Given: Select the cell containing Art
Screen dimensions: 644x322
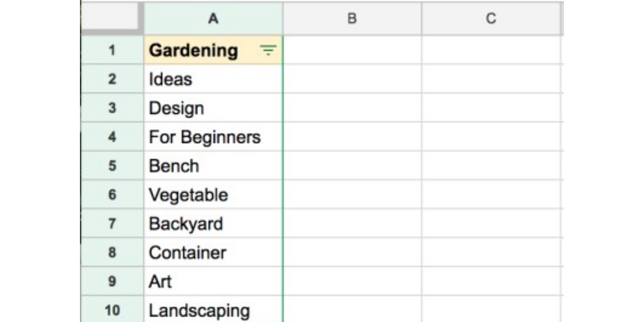Looking at the screenshot, I should [x=213, y=281].
